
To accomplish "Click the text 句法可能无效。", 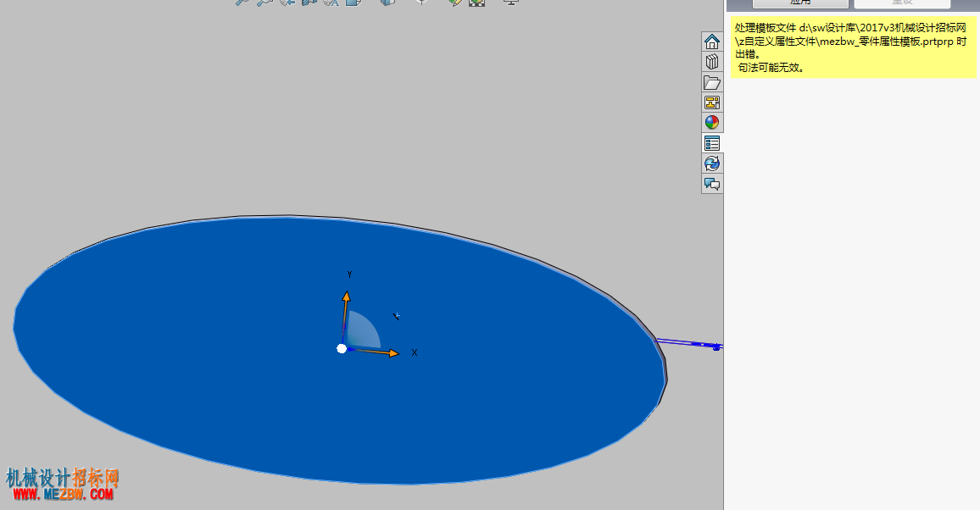I will click(771, 68).
